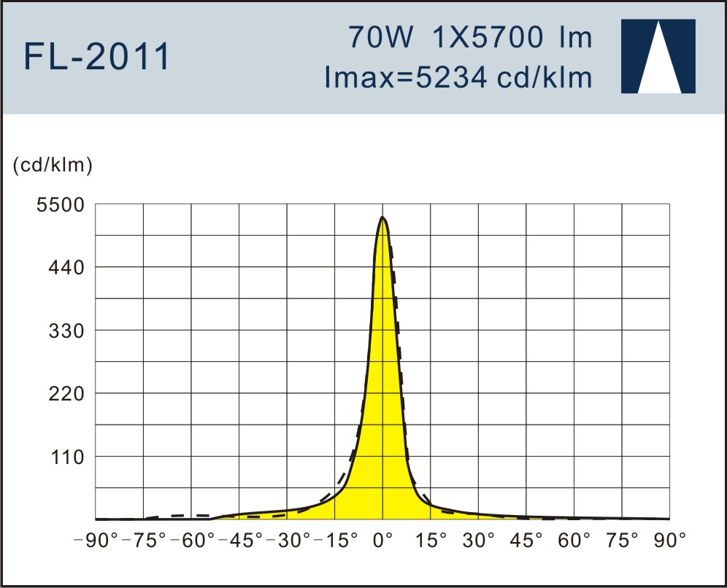Click the Imax=5234 cd/klm text

[x=458, y=77]
